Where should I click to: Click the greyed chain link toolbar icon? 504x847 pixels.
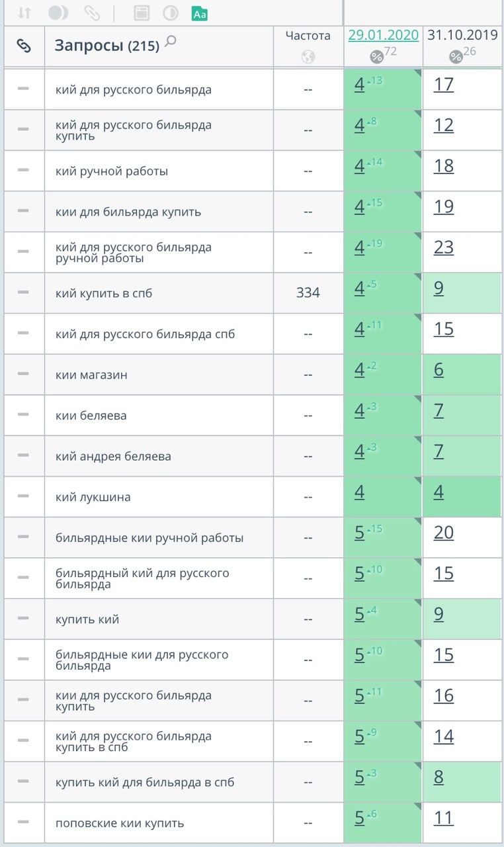[x=92, y=13]
